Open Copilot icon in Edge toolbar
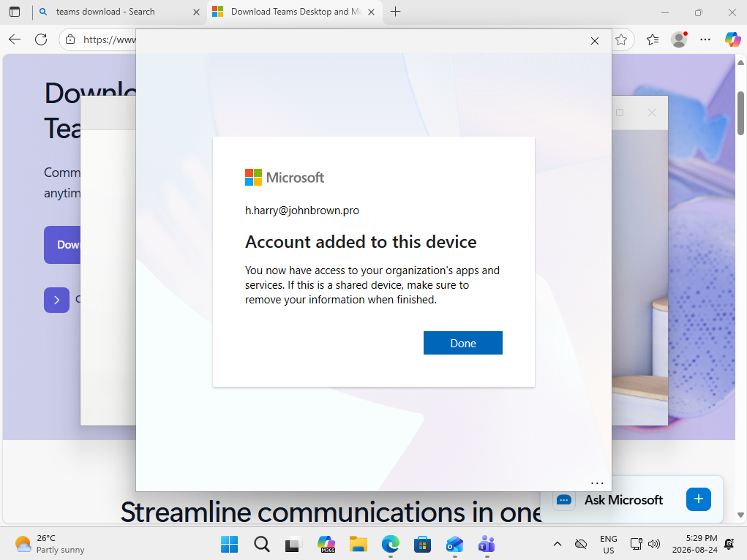The image size is (747, 560). coord(732,39)
